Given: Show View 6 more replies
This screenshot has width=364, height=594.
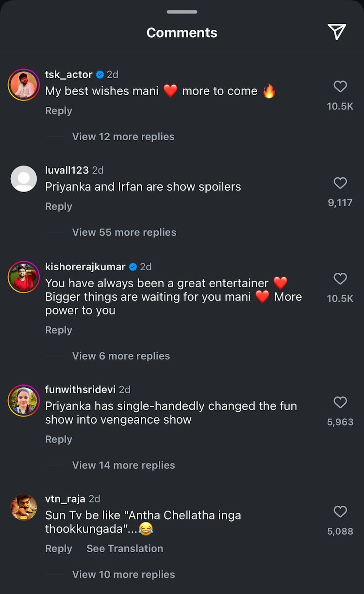Looking at the screenshot, I should (121, 356).
